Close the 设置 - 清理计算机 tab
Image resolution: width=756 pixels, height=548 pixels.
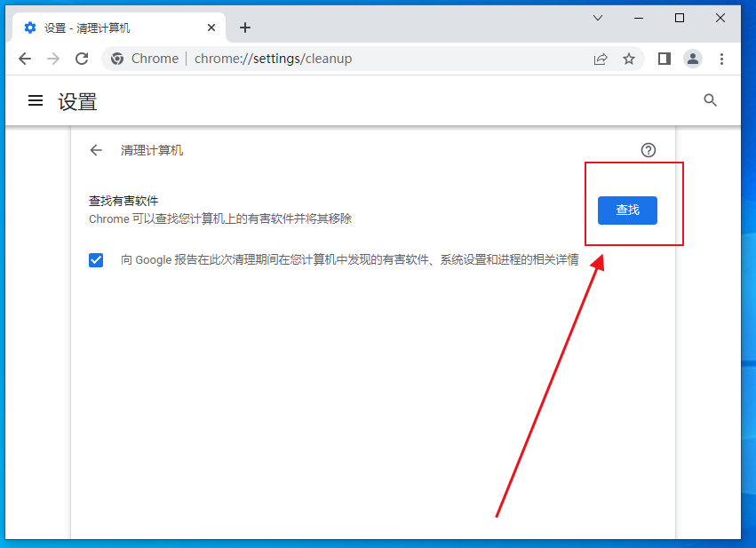[x=211, y=28]
